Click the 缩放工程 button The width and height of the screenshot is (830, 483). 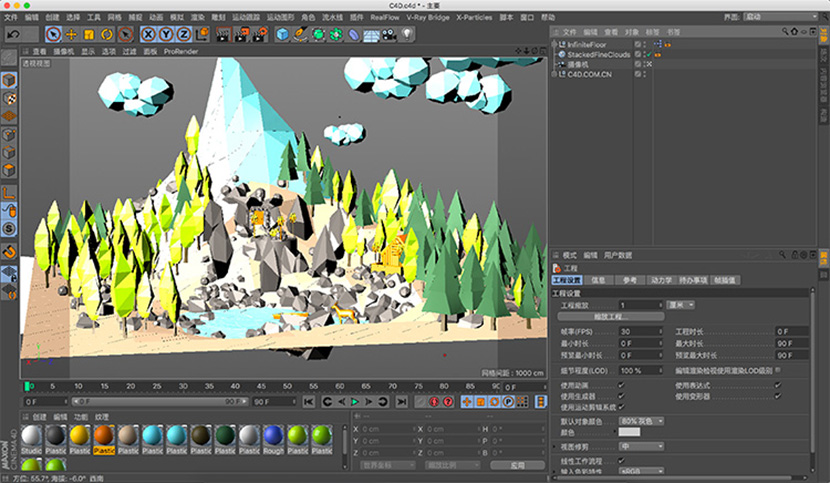[x=611, y=317]
